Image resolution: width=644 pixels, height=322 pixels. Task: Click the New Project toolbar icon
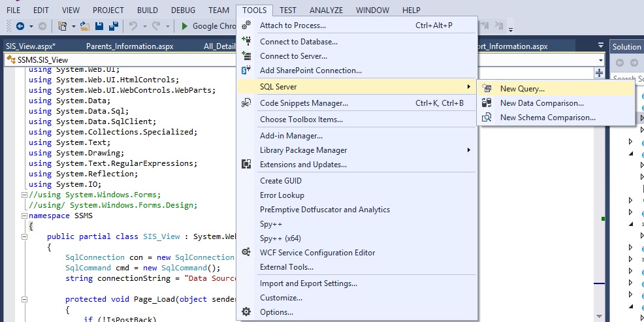[63, 26]
